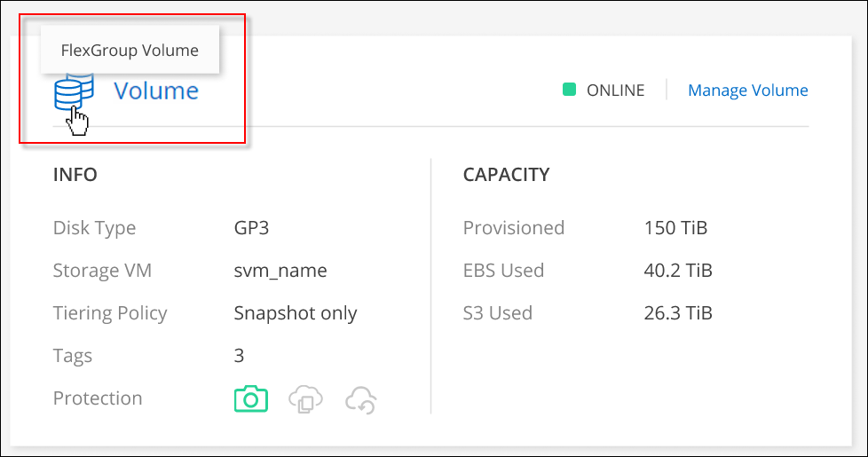Click the 40.2 TiB EBS Used value
This screenshot has height=457, width=868.
[678, 271]
